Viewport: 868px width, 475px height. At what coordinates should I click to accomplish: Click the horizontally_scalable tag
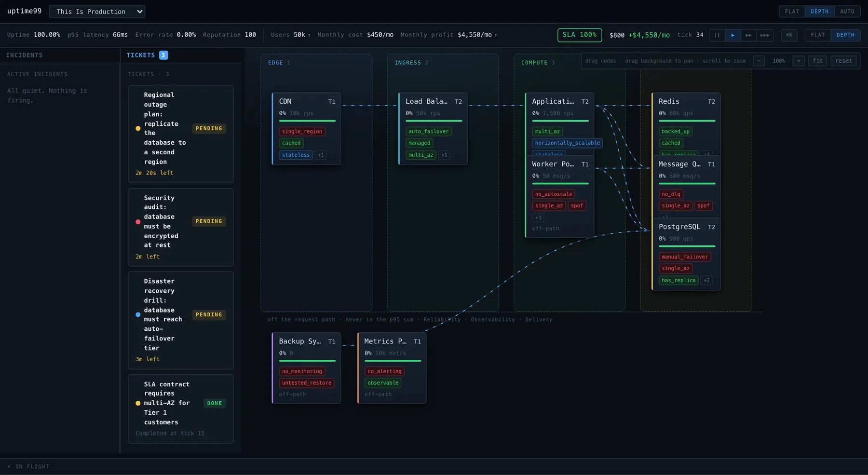pos(568,143)
